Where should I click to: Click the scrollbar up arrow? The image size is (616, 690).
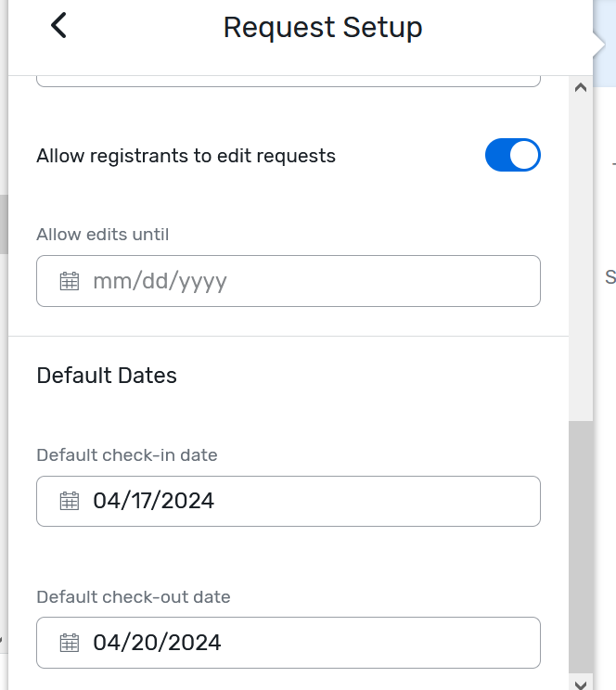581,87
